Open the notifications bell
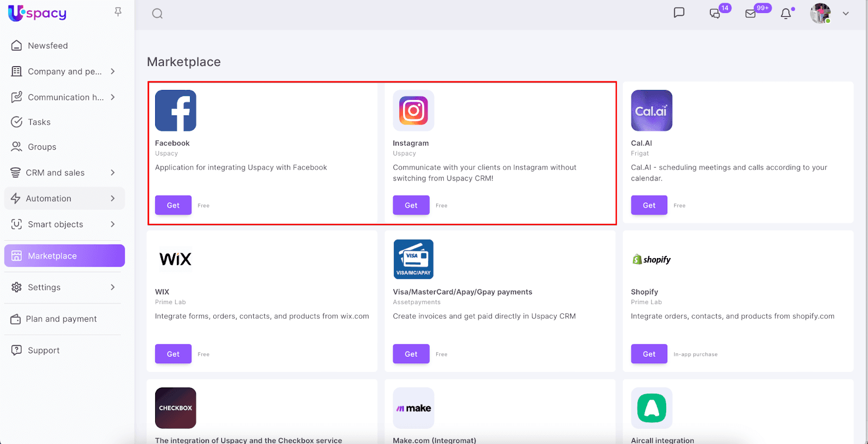 pos(786,14)
